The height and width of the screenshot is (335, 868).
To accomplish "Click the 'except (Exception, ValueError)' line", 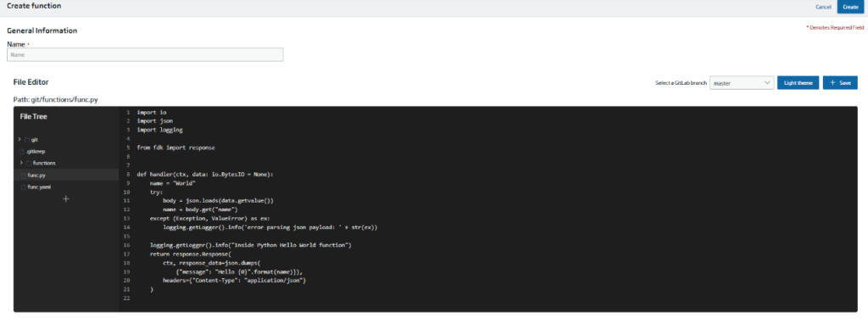I will click(210, 219).
